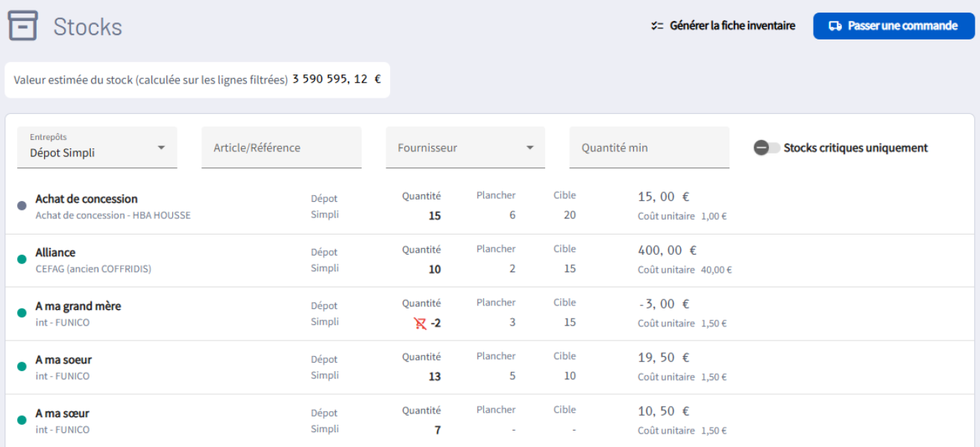
Task: Open the Achat de concession item
Action: coord(87,199)
